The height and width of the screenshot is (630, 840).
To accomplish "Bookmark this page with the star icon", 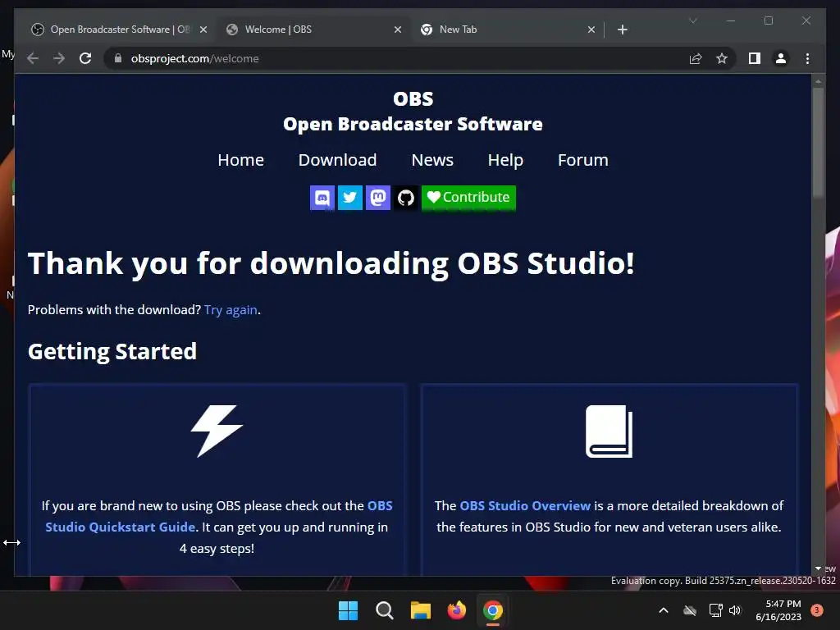I will pyautogui.click(x=722, y=58).
